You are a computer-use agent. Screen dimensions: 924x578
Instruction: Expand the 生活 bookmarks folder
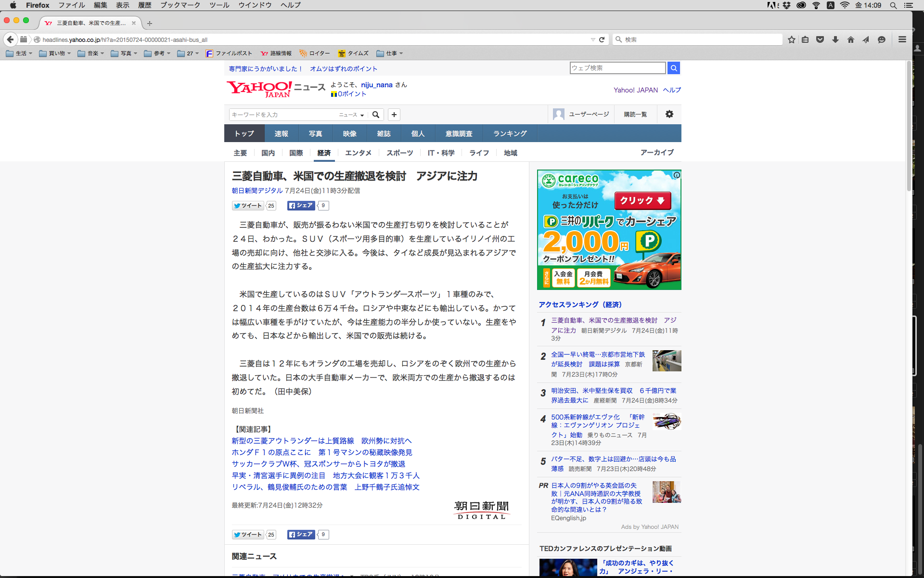[x=19, y=53]
